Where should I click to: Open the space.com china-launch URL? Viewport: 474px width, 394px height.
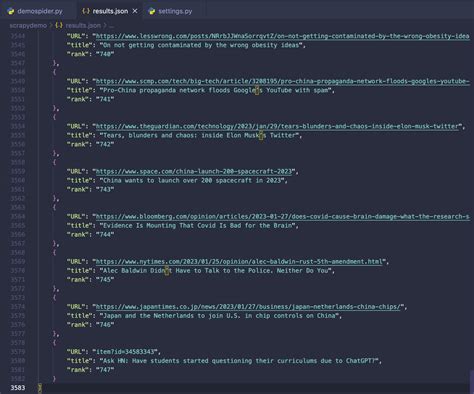[x=194, y=171]
